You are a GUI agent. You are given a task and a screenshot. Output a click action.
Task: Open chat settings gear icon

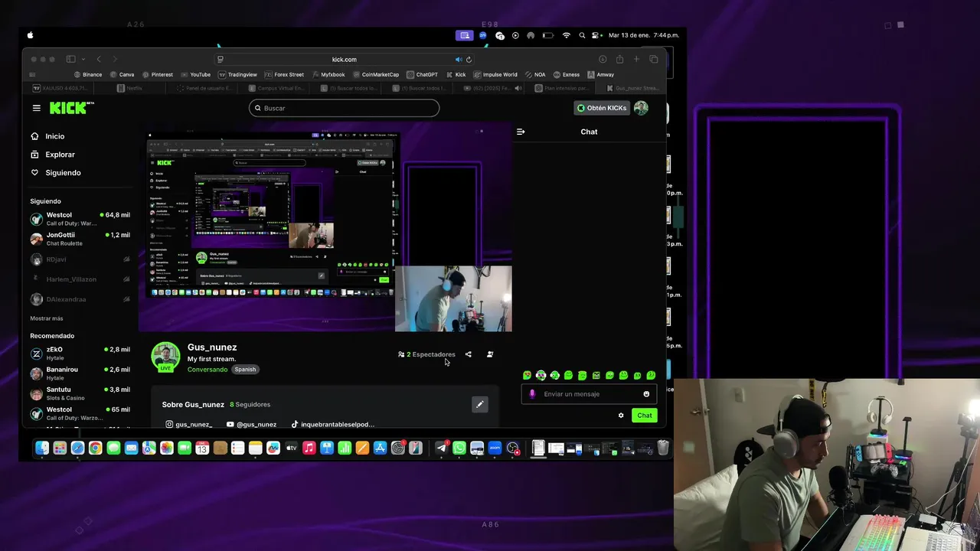click(x=621, y=416)
